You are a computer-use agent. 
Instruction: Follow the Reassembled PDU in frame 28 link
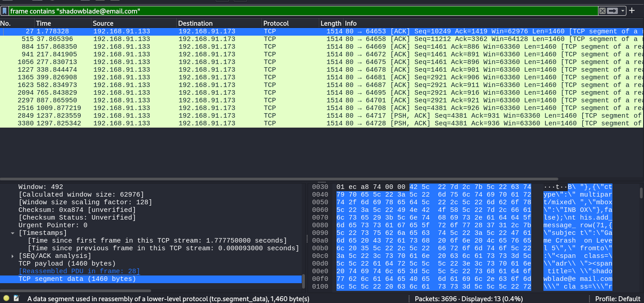79,271
